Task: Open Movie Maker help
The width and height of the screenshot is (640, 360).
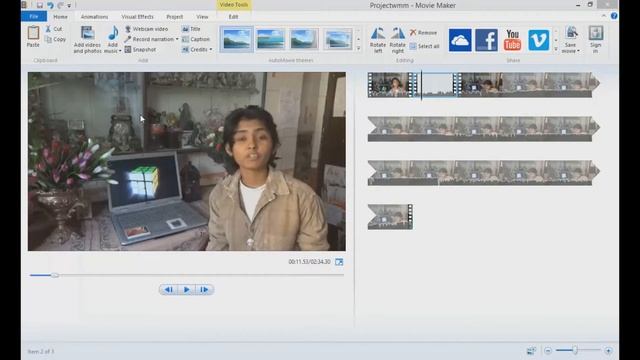Action: pyautogui.click(x=614, y=16)
